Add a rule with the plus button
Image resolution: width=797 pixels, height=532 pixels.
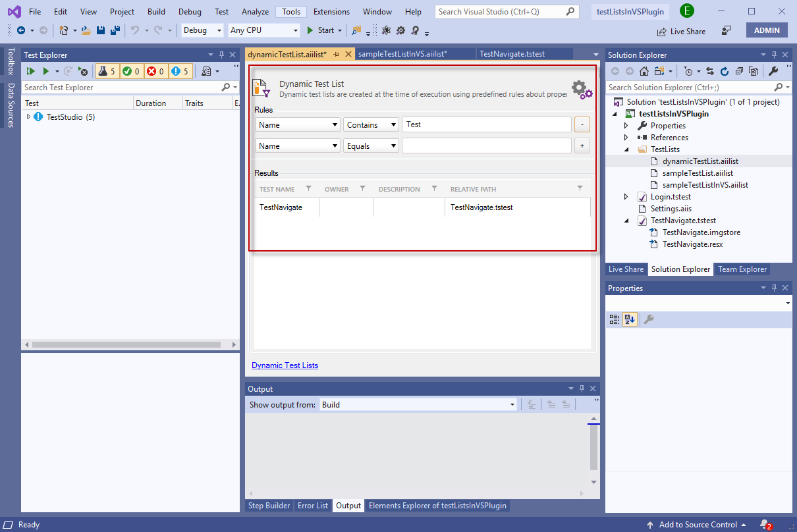pos(582,146)
